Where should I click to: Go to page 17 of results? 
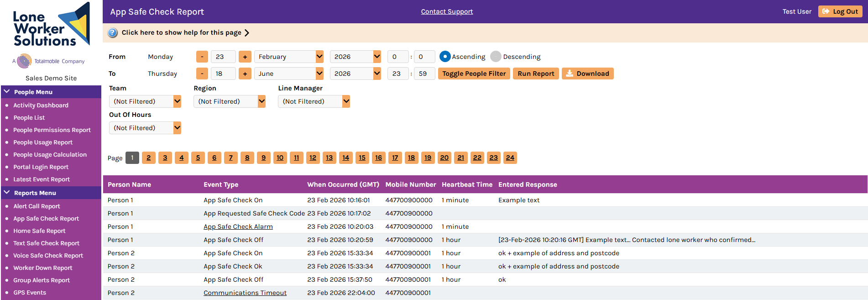pyautogui.click(x=395, y=158)
